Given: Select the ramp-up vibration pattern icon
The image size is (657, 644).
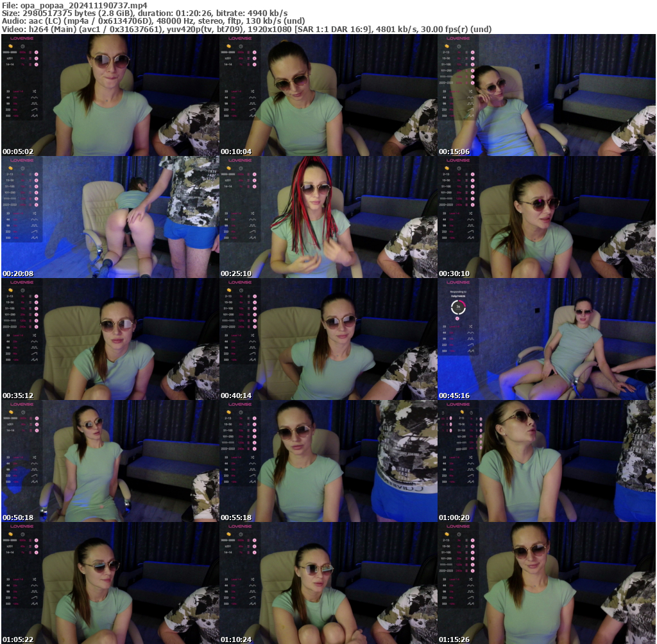Looking at the screenshot, I should [x=34, y=109].
